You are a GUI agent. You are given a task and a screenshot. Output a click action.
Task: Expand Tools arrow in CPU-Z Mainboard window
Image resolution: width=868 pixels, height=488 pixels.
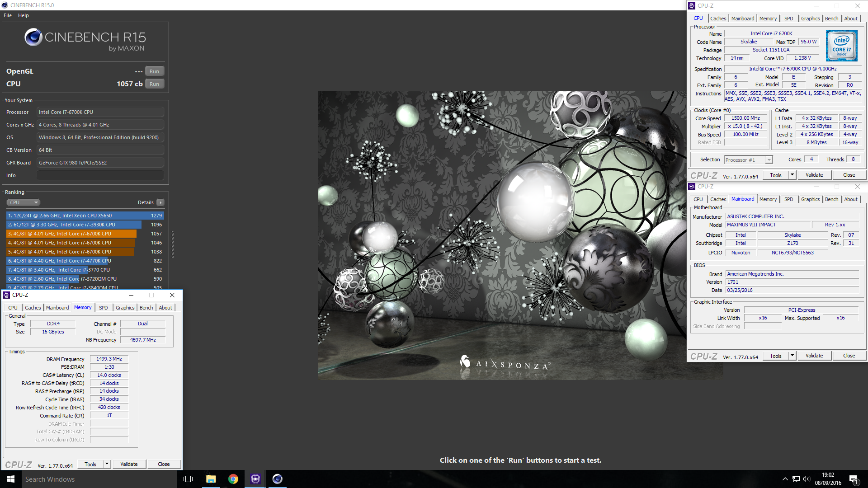[792, 356]
